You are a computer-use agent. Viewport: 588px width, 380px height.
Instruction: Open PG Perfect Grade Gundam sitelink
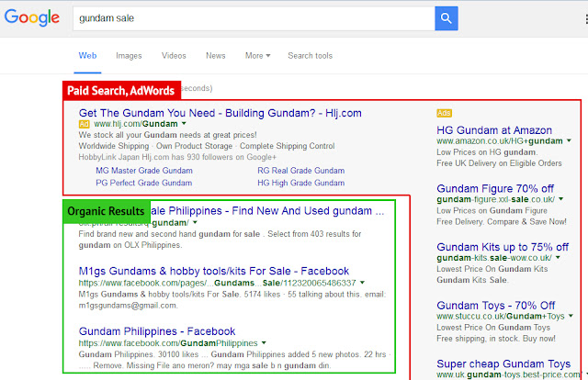pos(143,183)
